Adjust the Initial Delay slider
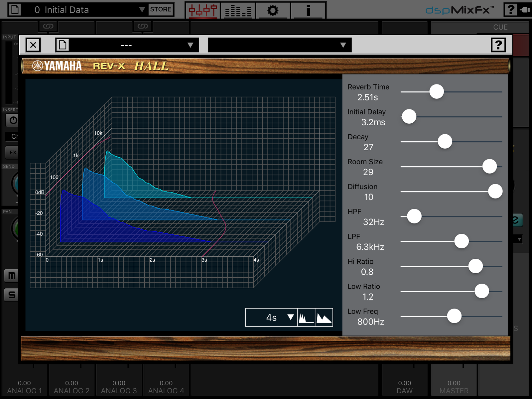The image size is (532, 399). tap(409, 117)
